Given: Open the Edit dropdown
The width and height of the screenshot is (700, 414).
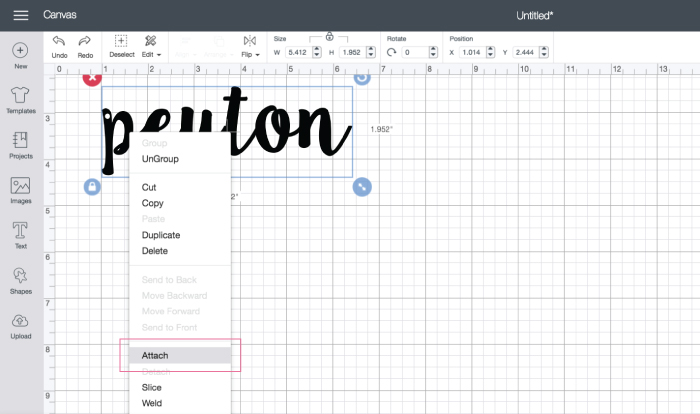Looking at the screenshot, I should point(151,46).
